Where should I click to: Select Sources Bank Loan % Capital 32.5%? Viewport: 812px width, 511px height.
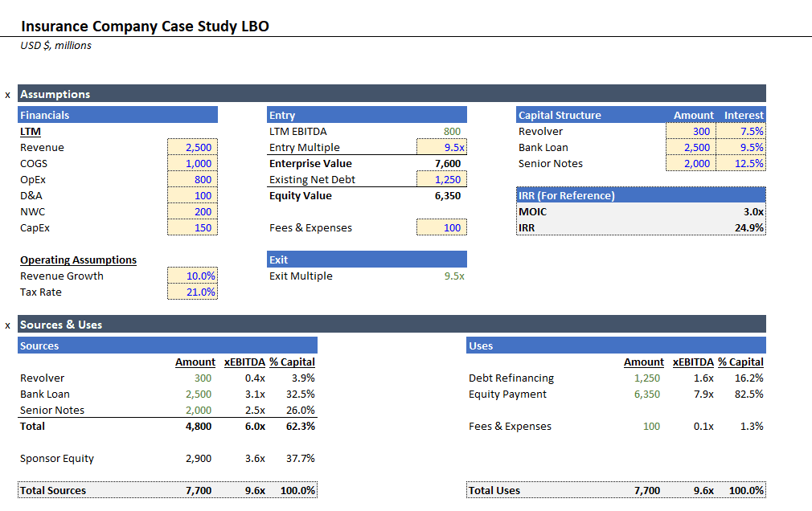click(x=301, y=394)
